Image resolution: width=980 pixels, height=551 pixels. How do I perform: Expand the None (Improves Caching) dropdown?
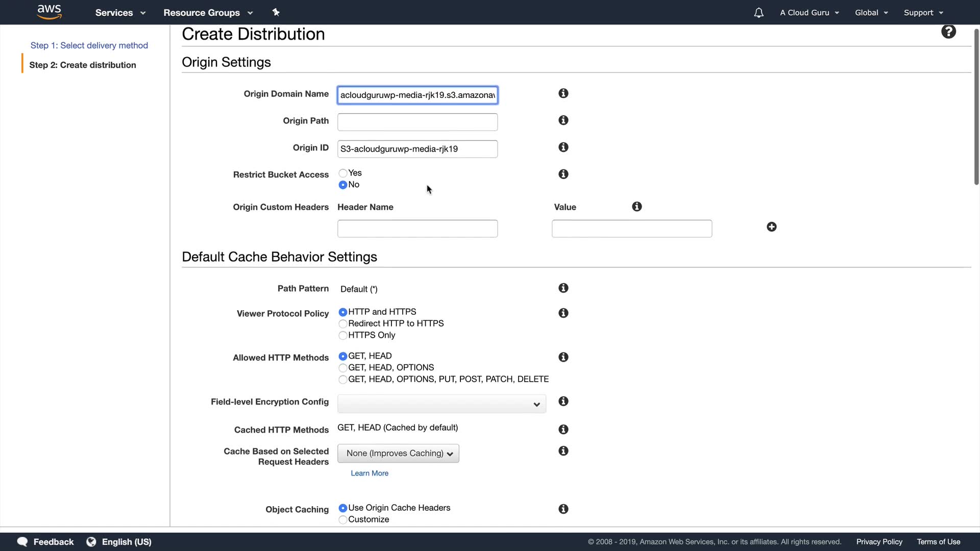pyautogui.click(x=398, y=454)
